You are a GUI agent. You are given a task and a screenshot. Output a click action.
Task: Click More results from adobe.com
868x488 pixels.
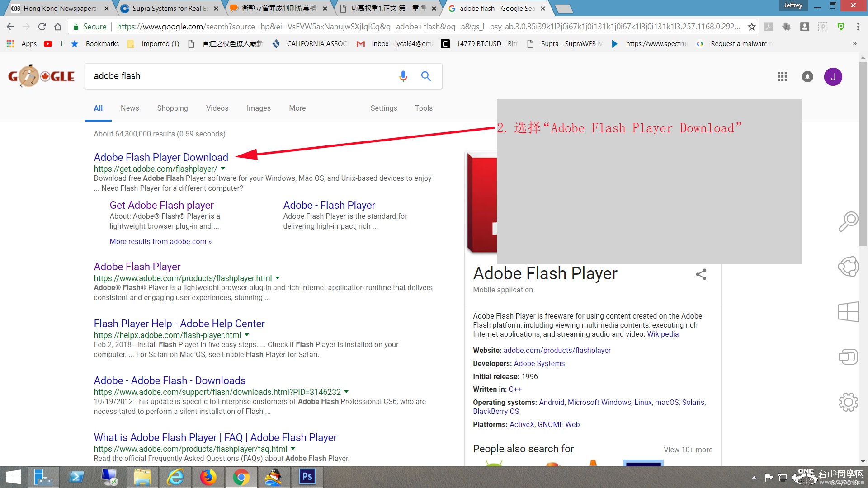pos(160,241)
